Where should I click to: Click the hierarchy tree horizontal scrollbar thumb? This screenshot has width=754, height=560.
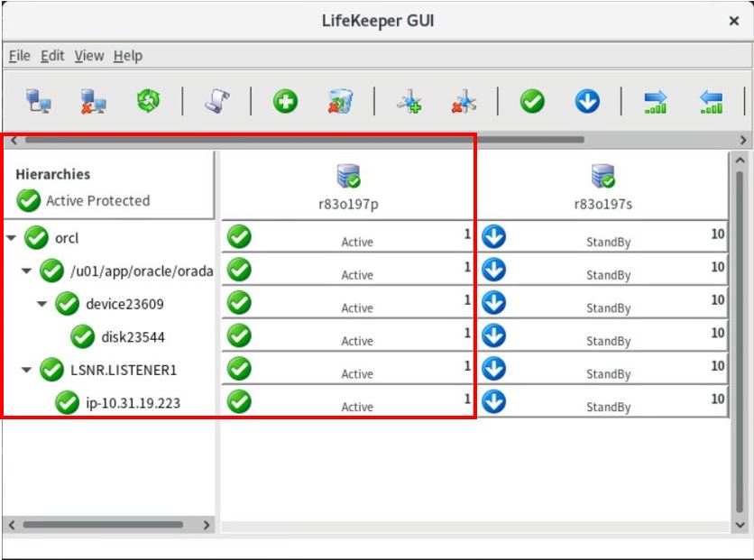click(103, 525)
